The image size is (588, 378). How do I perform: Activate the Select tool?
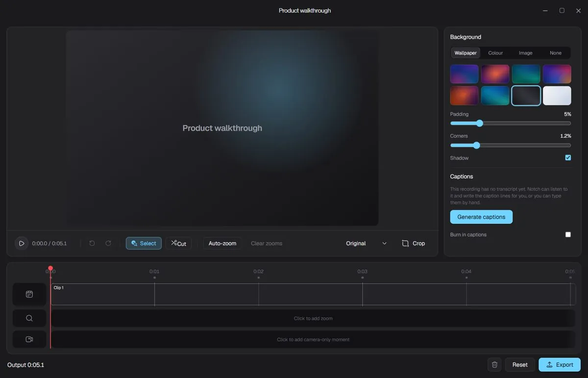(x=144, y=243)
